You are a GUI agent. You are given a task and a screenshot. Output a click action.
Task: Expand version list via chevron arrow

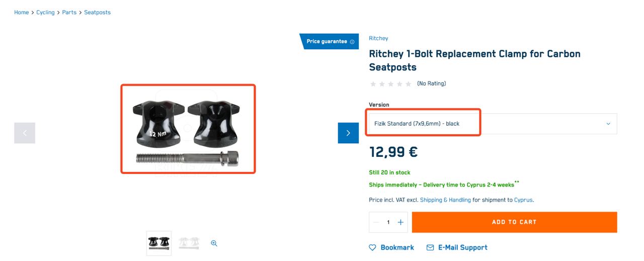[608, 124]
